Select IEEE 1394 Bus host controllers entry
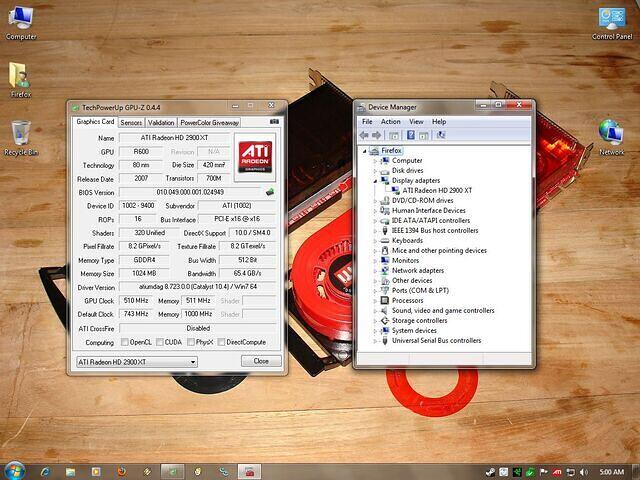This screenshot has height=480, width=640. pyautogui.click(x=435, y=231)
